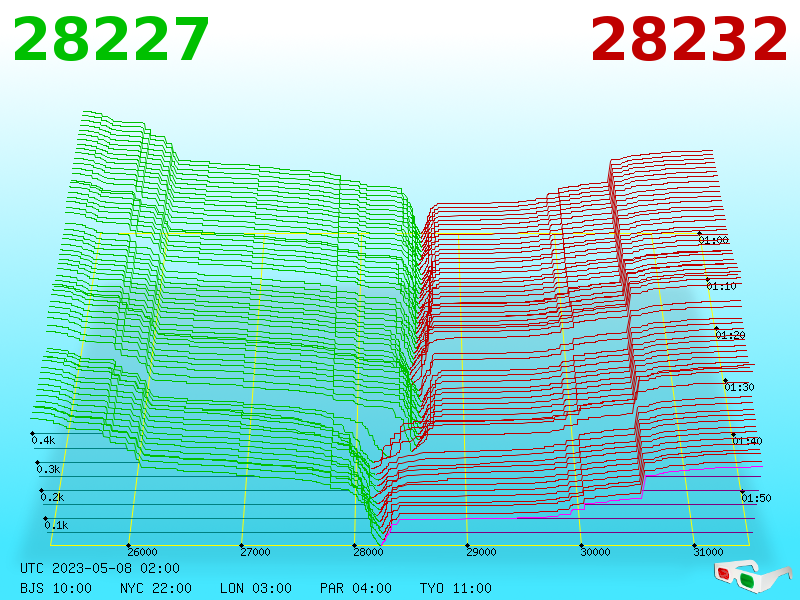Viewport: 800px width, 600px height.
Task: Click the TYO 11:00 time
Action: pyautogui.click(x=456, y=588)
